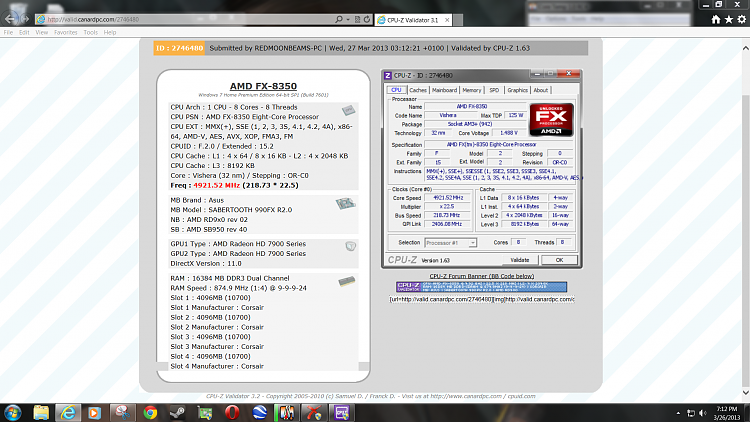Switch to the Caches tab in CPU-Z

(418, 90)
